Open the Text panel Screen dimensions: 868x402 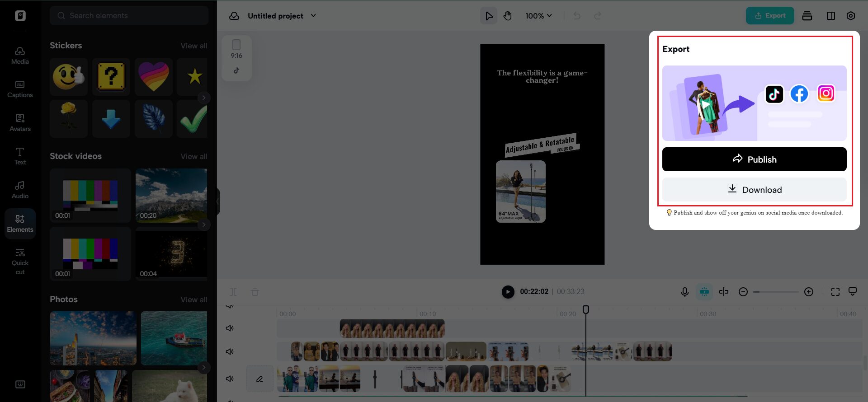point(20,156)
